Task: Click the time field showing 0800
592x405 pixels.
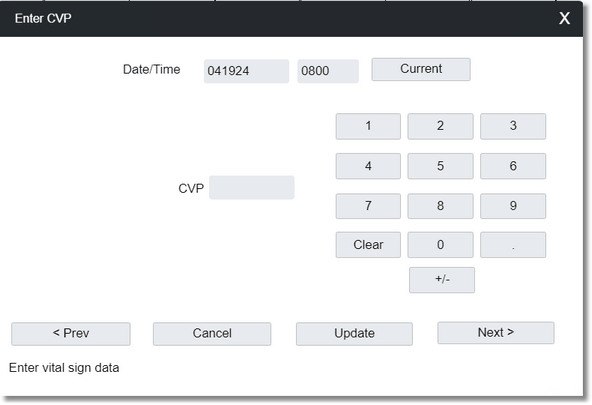Action: (328, 71)
